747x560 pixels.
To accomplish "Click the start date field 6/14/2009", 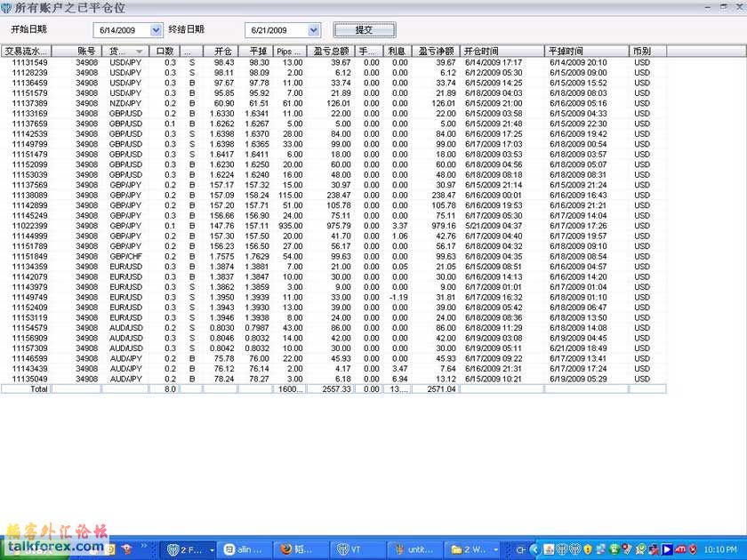I will pos(121,30).
